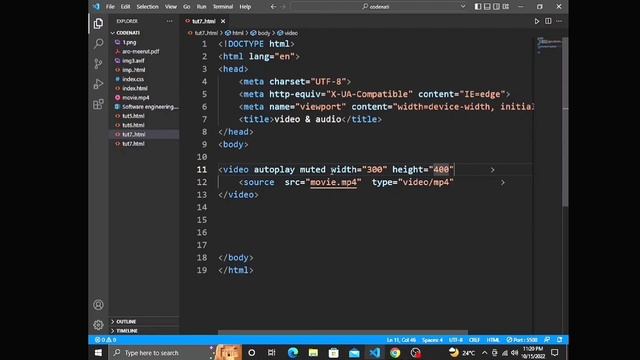Open the Terminal menu
The image size is (640, 360).
click(223, 7)
